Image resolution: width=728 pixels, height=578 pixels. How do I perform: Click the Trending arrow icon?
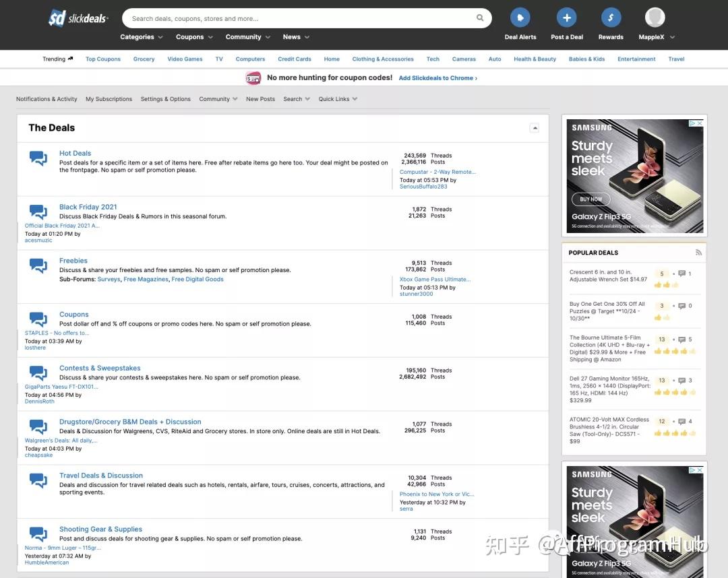coord(70,59)
